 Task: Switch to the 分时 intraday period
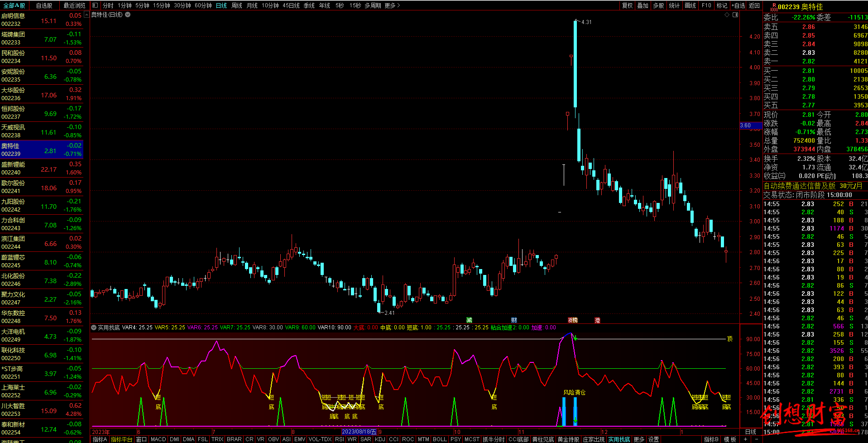pos(108,5)
